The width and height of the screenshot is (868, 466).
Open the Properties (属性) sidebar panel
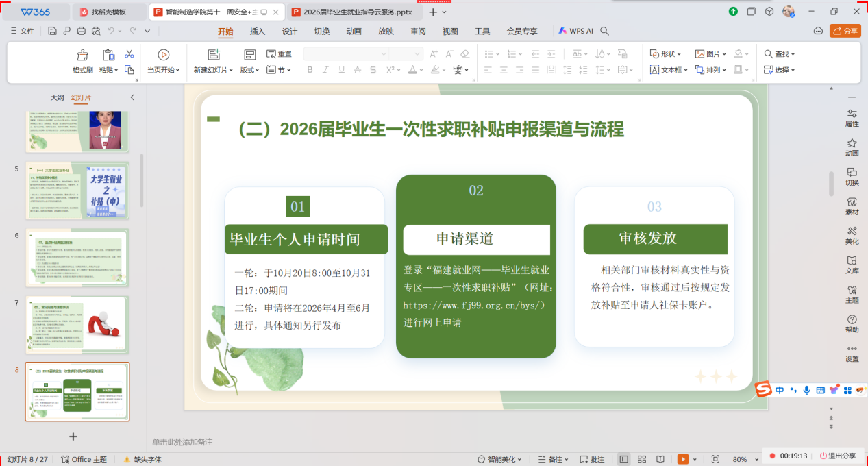click(x=852, y=118)
